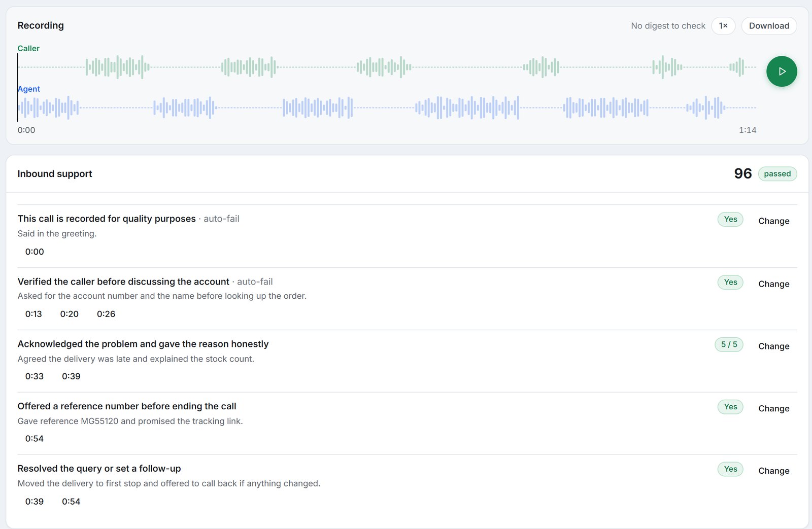
Task: Jump to 0:54 timestamp under Offered a reference number
Action: [x=35, y=439]
